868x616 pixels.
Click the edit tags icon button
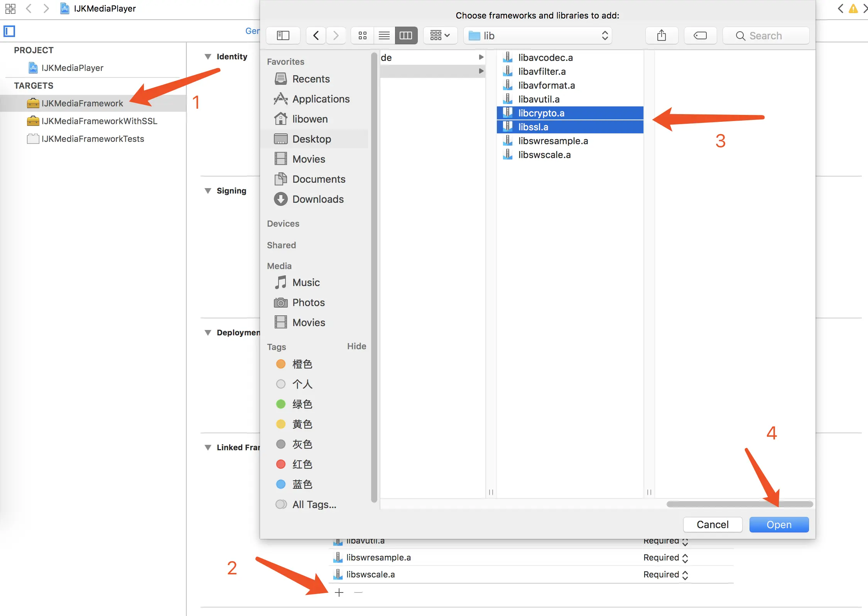pos(700,35)
